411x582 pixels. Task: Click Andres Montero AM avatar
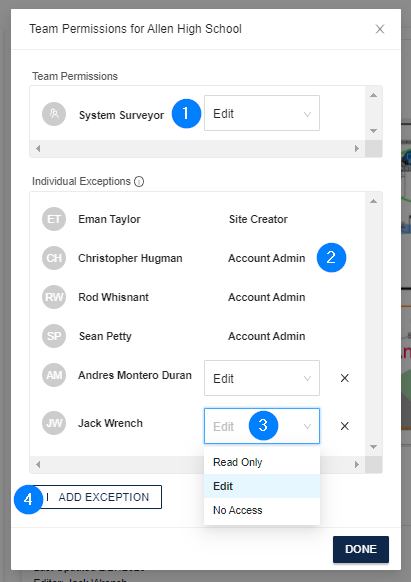point(54,375)
